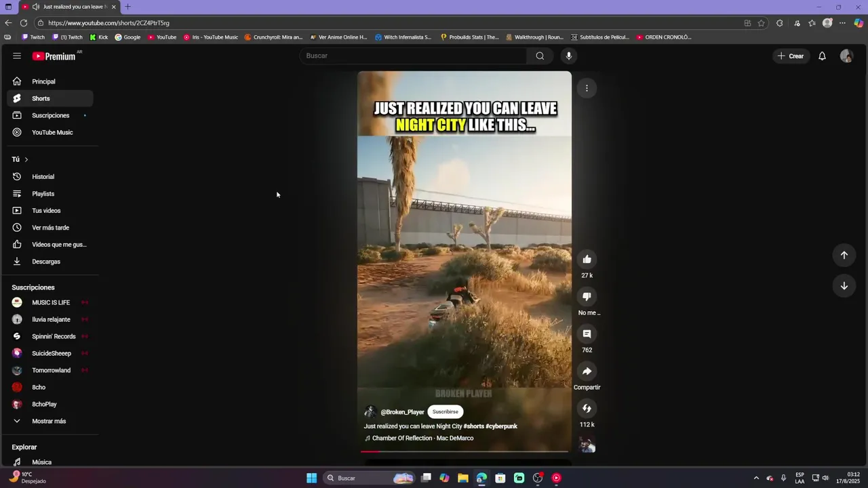
Task: Go to the previous Short arrow
Action: click(844, 255)
